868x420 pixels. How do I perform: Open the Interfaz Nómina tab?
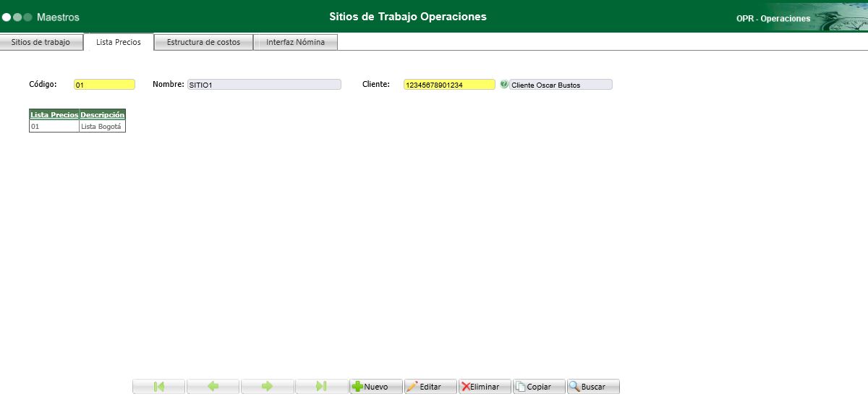click(x=295, y=42)
